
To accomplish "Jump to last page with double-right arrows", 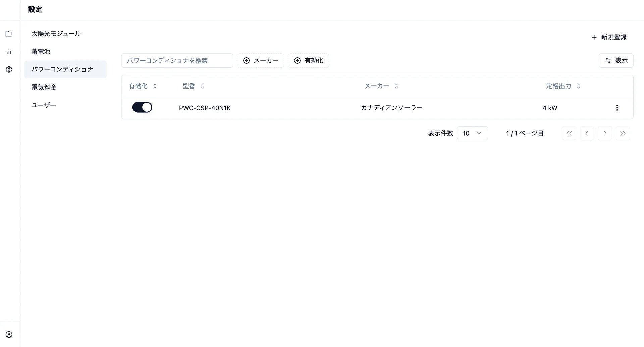I will (x=623, y=133).
